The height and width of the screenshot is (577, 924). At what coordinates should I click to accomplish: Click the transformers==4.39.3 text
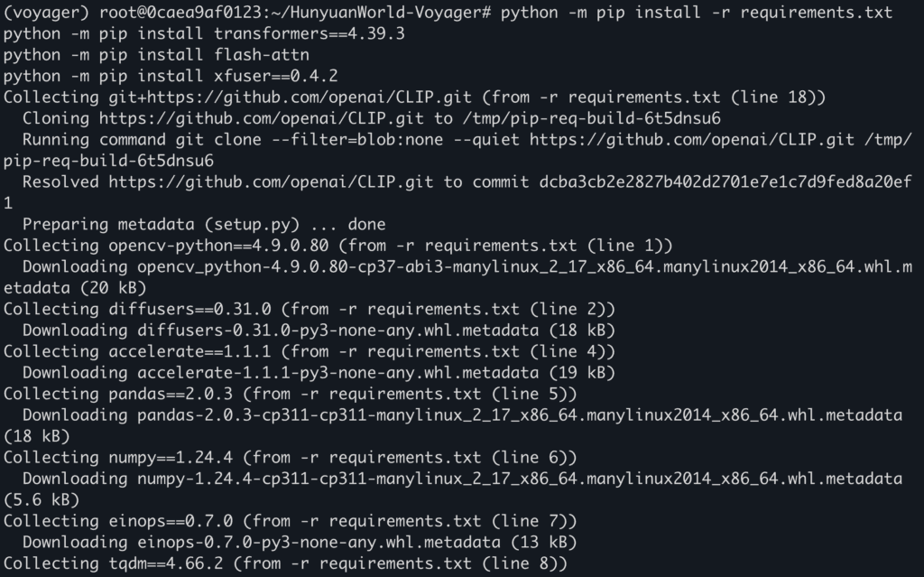(310, 33)
